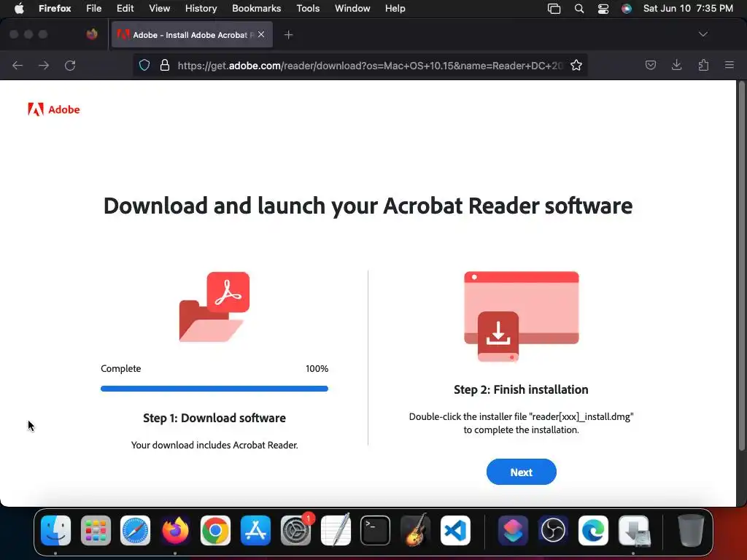Viewport: 747px width, 560px height.
Task: Open Safari from the Dock
Action: click(135, 531)
